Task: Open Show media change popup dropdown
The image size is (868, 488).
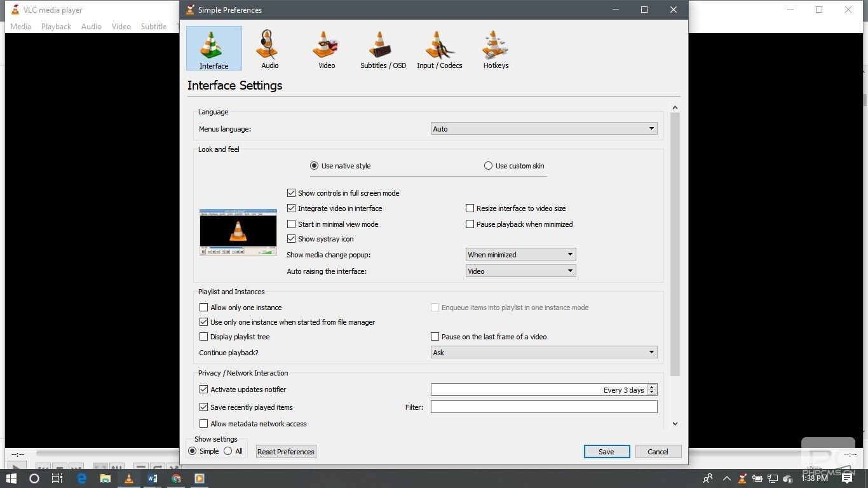Action: [520, 255]
